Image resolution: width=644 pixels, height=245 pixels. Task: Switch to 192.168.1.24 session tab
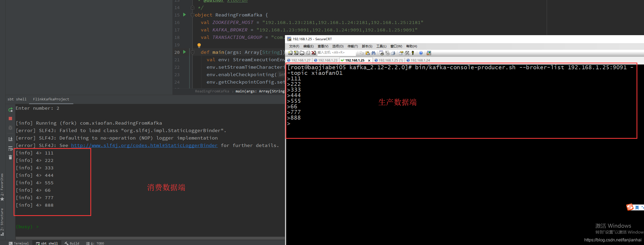[418, 60]
